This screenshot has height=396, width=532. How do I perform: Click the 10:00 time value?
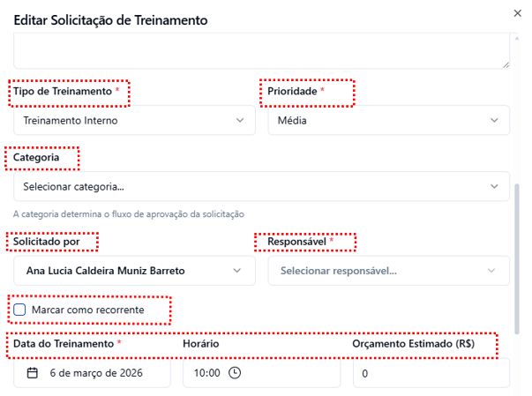point(207,373)
